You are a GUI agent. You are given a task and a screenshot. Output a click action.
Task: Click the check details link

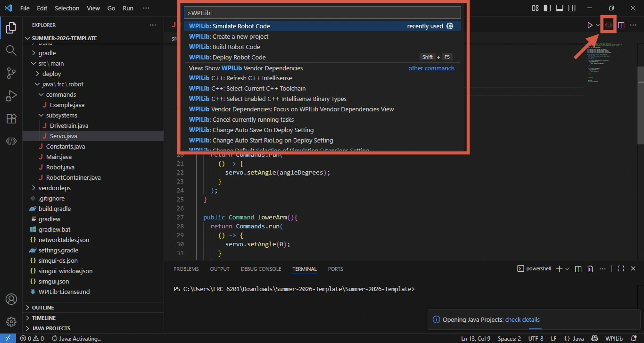coord(522,319)
